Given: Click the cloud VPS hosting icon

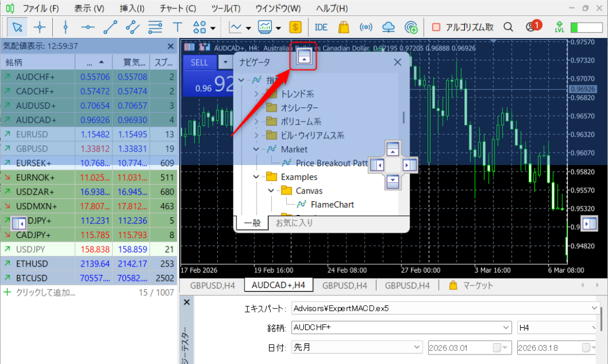Looking at the screenshot, I should [388, 27].
